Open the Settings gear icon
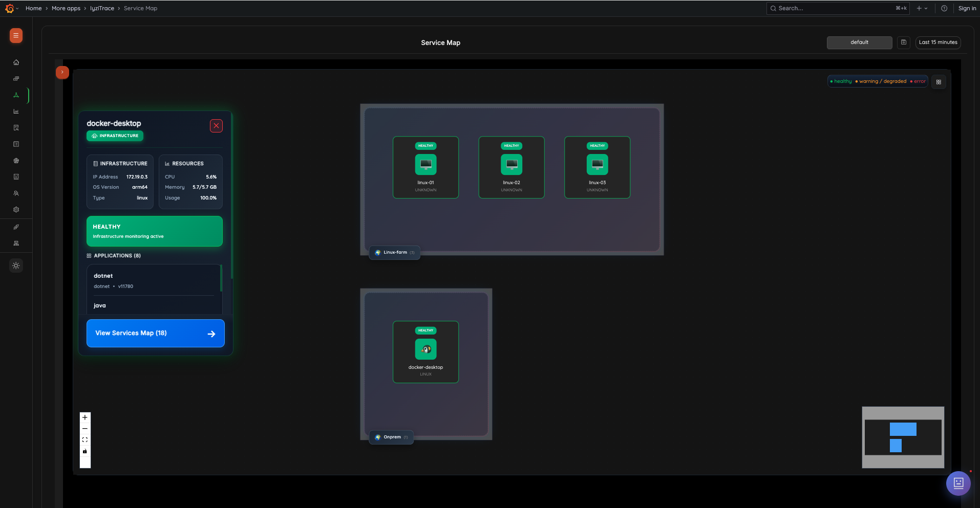 [16, 209]
